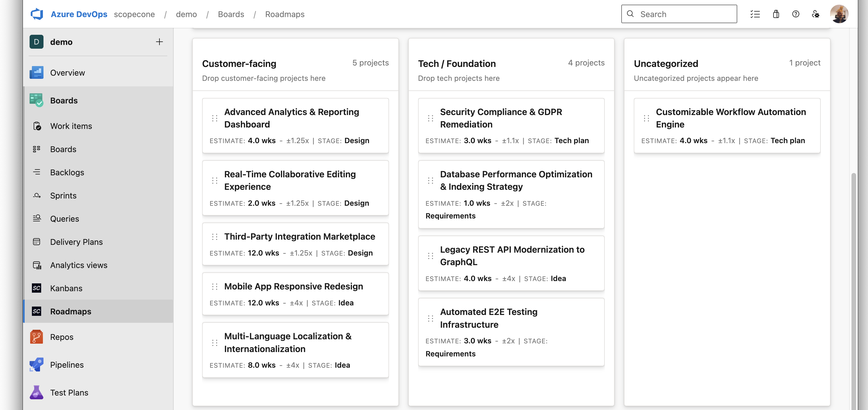
Task: Open the Overview section
Action: 67,72
